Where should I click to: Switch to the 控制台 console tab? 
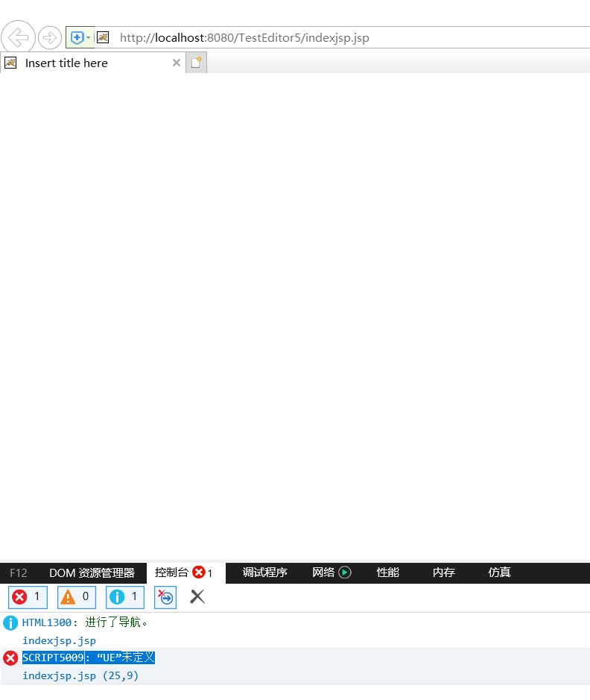186,573
